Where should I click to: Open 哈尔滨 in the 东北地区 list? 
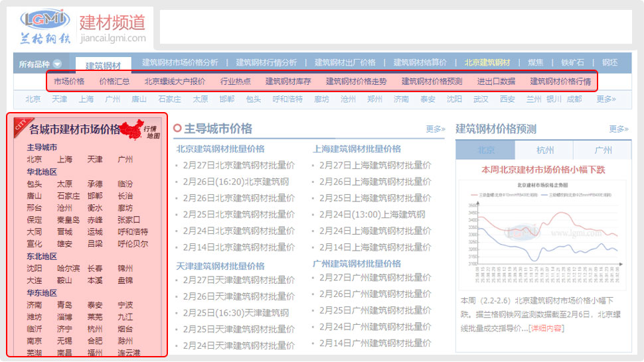tap(68, 269)
